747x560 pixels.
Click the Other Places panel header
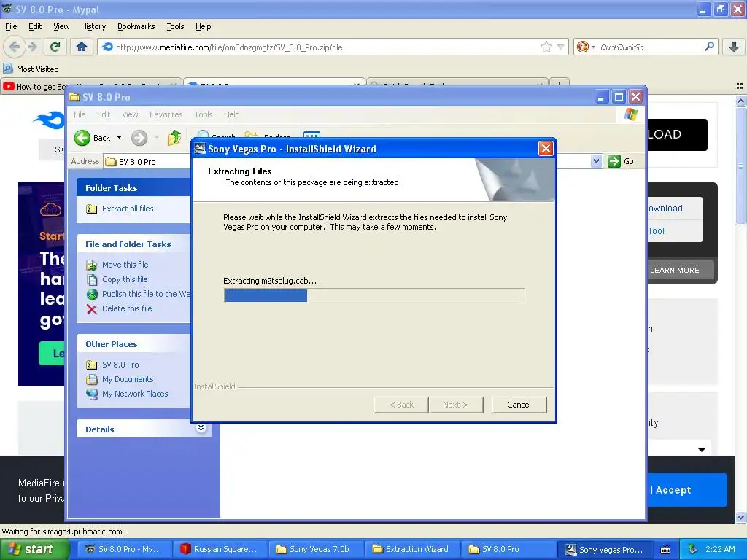coord(134,344)
